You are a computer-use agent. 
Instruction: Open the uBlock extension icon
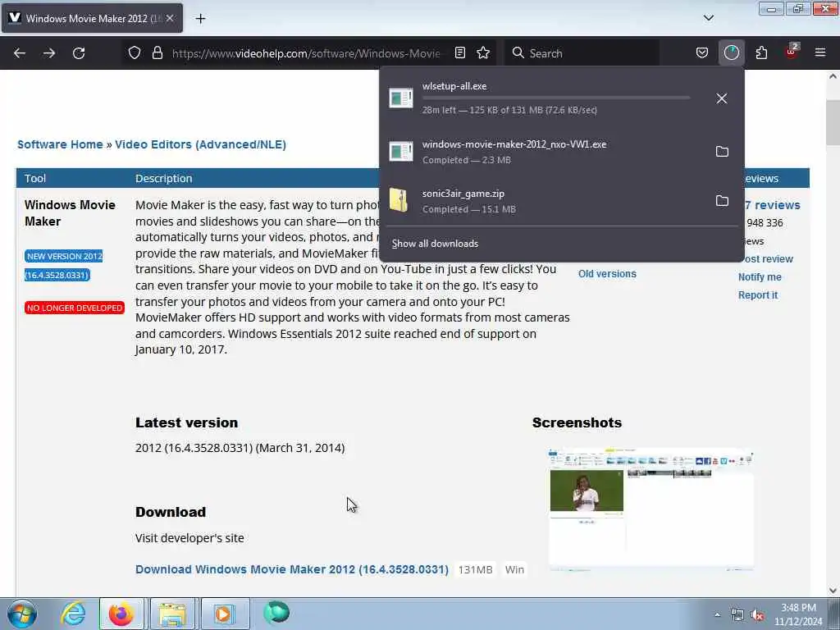pyautogui.click(x=792, y=52)
